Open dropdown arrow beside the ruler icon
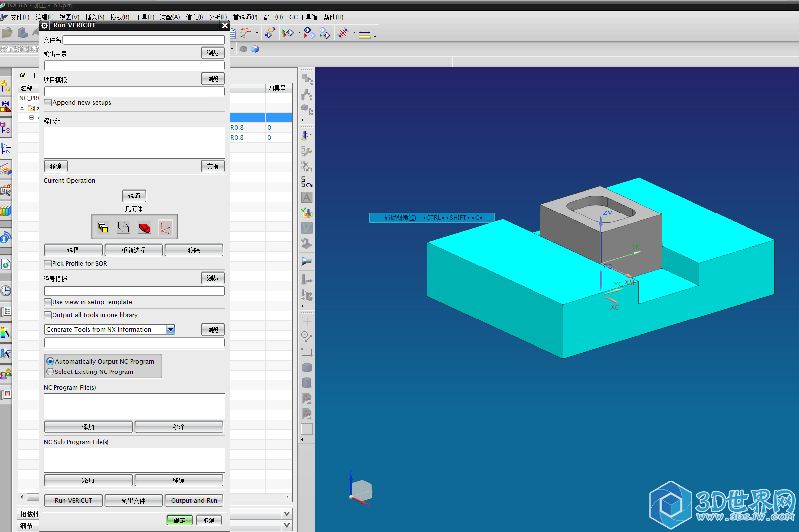 375,36
